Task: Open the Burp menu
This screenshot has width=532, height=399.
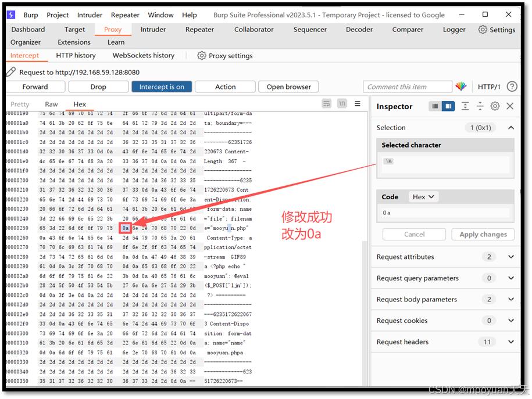Action: [x=31, y=15]
